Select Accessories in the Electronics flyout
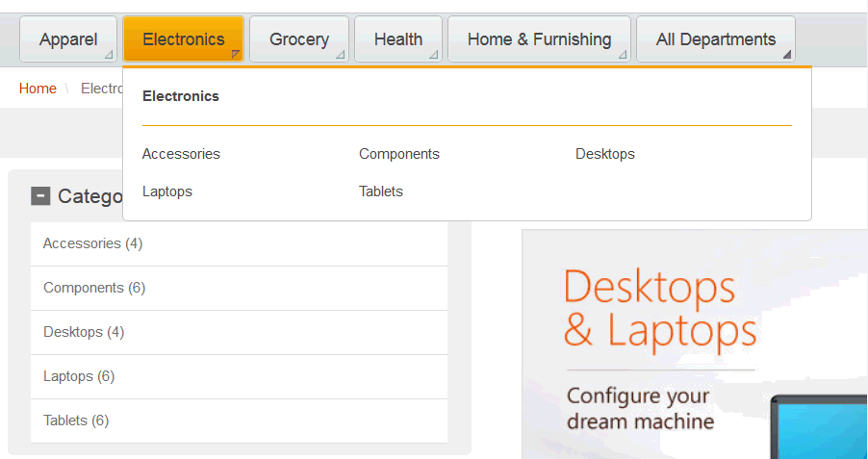The width and height of the screenshot is (868, 459). 181,154
